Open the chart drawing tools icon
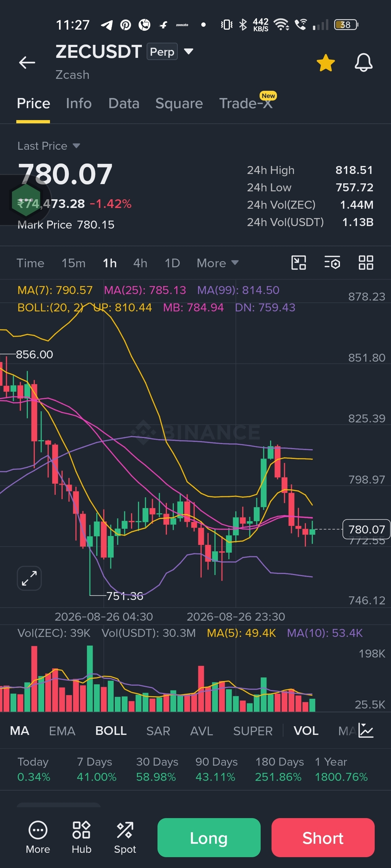391x868 pixels. point(299,263)
